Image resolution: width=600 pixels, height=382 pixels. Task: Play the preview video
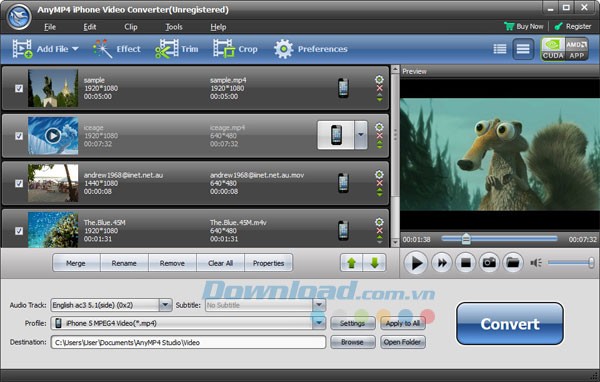pos(416,263)
